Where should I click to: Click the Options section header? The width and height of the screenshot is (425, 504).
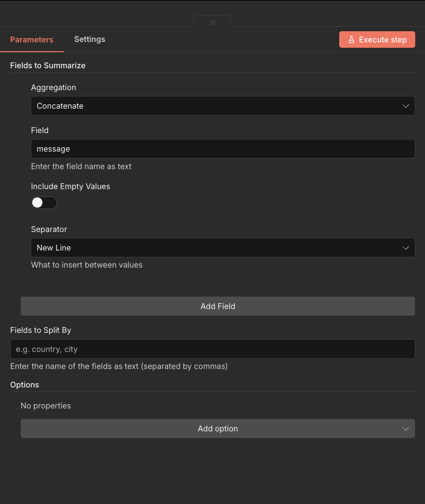[24, 385]
